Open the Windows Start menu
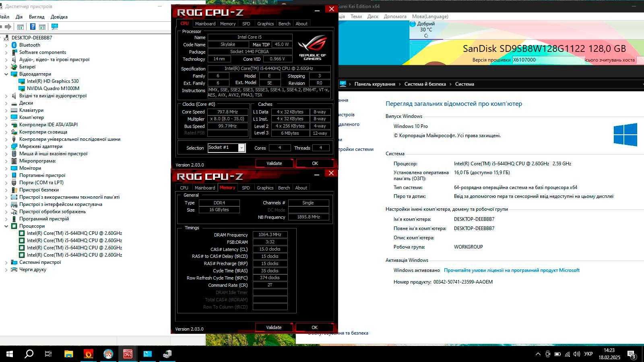The height and width of the screenshot is (362, 644). click(x=10, y=354)
